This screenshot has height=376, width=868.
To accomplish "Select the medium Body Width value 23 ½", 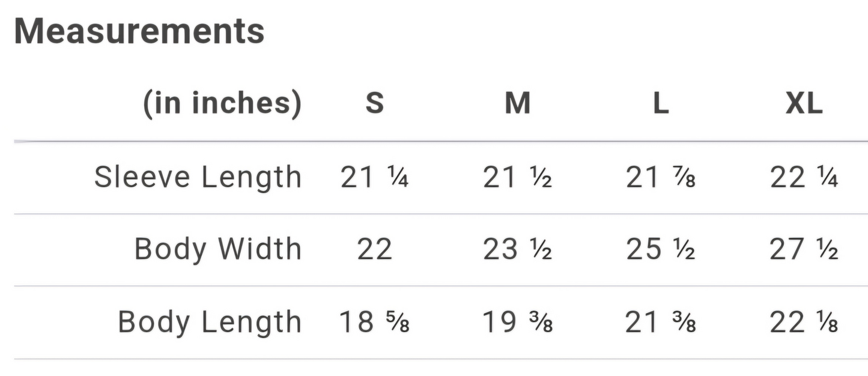I will pyautogui.click(x=517, y=249).
